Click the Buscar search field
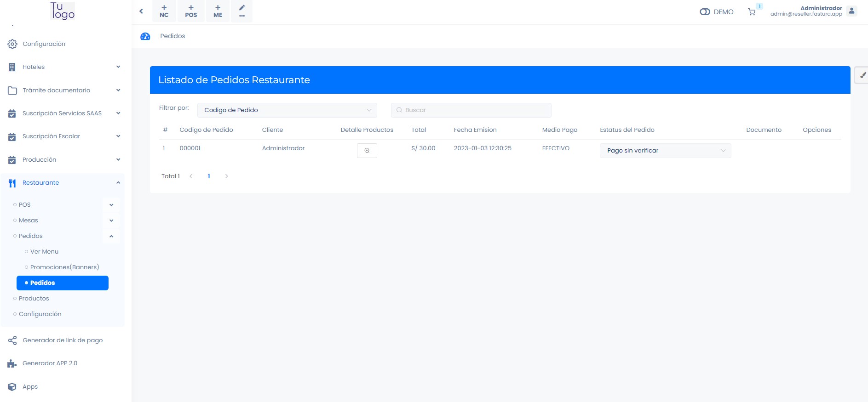This screenshot has width=868, height=402. tap(471, 110)
